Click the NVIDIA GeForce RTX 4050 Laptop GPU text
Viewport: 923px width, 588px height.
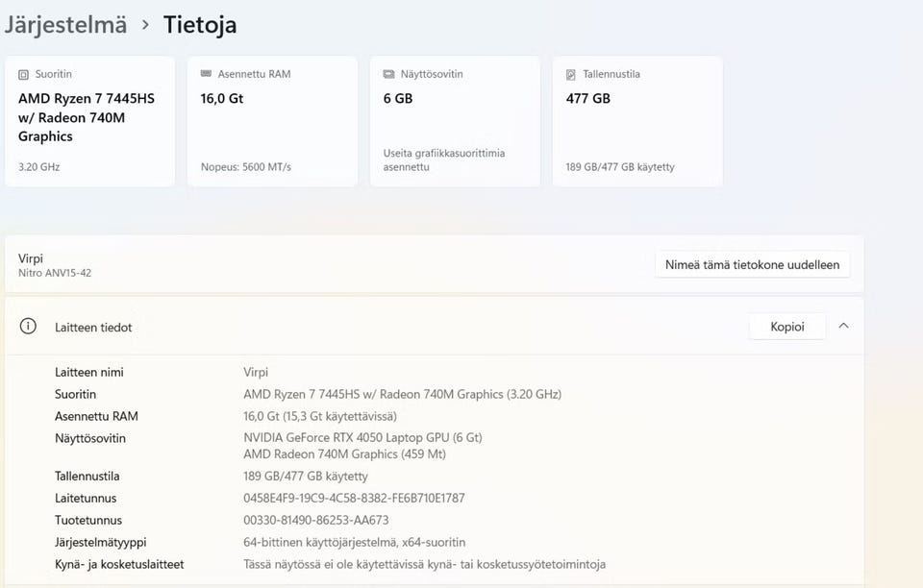(x=362, y=438)
